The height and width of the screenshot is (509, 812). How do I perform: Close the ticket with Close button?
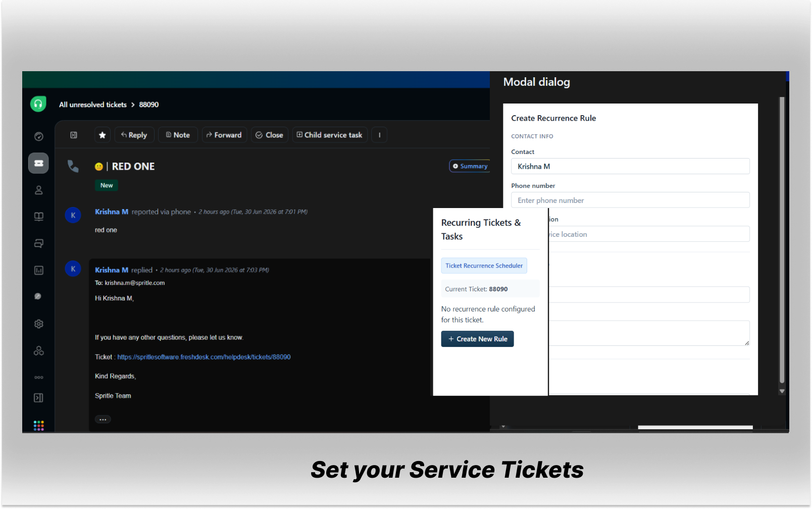tap(270, 135)
